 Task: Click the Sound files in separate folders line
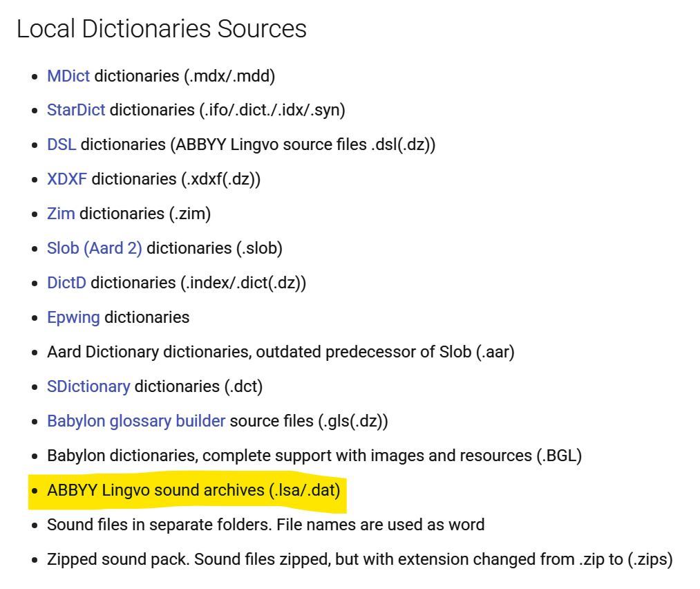[265, 525]
